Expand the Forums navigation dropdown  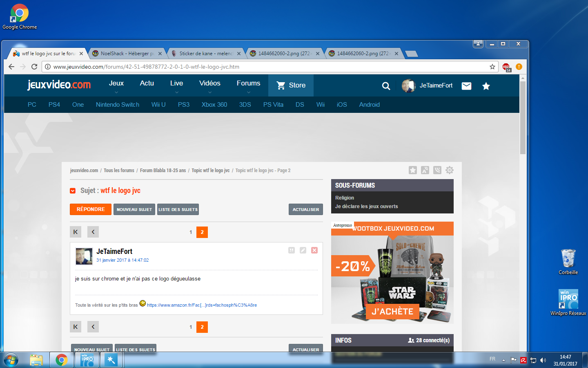pyautogui.click(x=248, y=85)
